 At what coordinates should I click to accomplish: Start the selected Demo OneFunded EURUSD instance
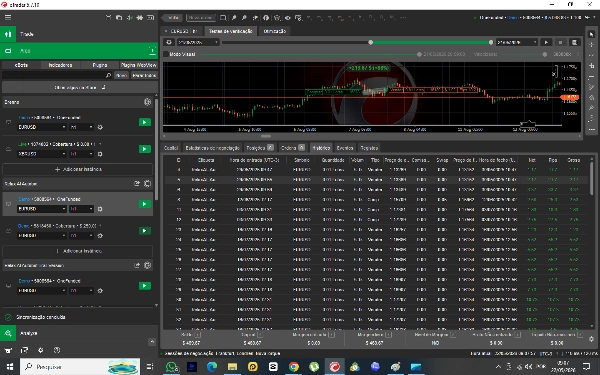(x=145, y=204)
